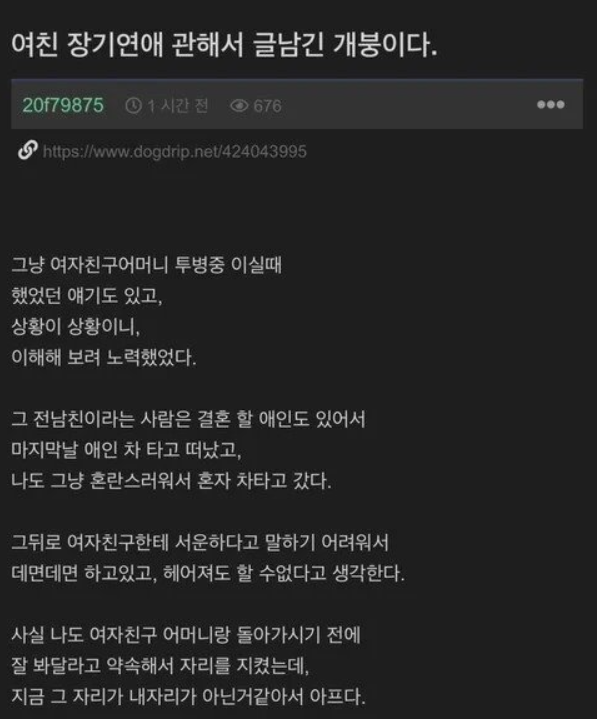The height and width of the screenshot is (719, 601).
Task: Click the line starting '나도 그냥 혼란스러워서'
Action: pos(171,481)
